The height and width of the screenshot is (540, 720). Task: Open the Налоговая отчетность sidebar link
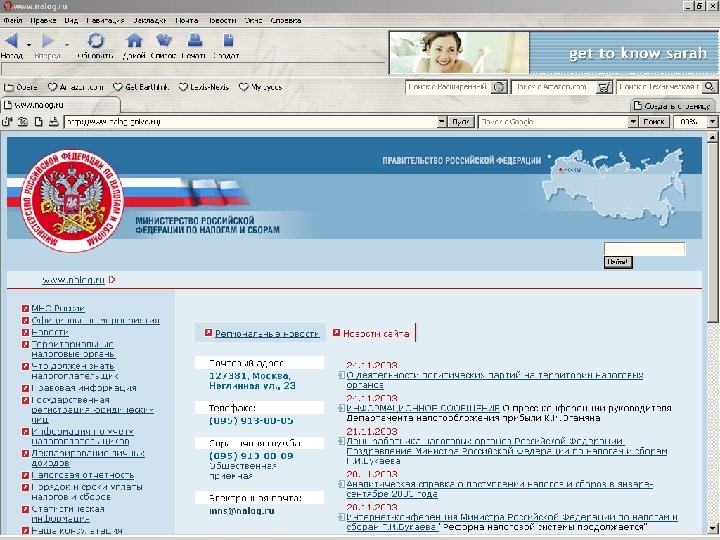pos(83,475)
